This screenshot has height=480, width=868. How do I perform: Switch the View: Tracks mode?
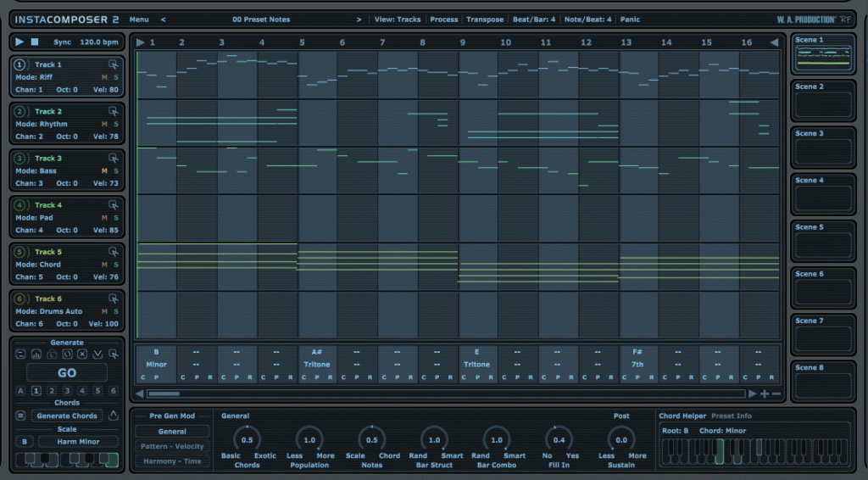point(398,20)
